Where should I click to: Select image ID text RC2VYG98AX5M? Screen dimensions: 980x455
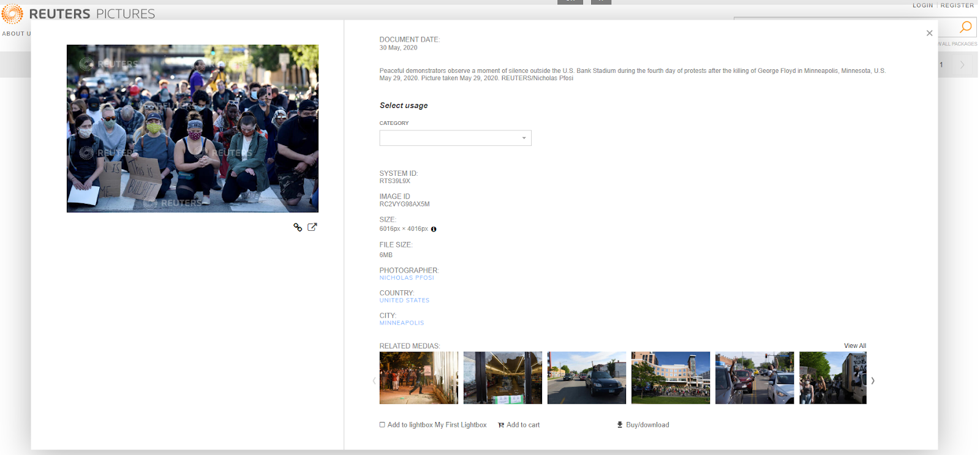click(404, 205)
